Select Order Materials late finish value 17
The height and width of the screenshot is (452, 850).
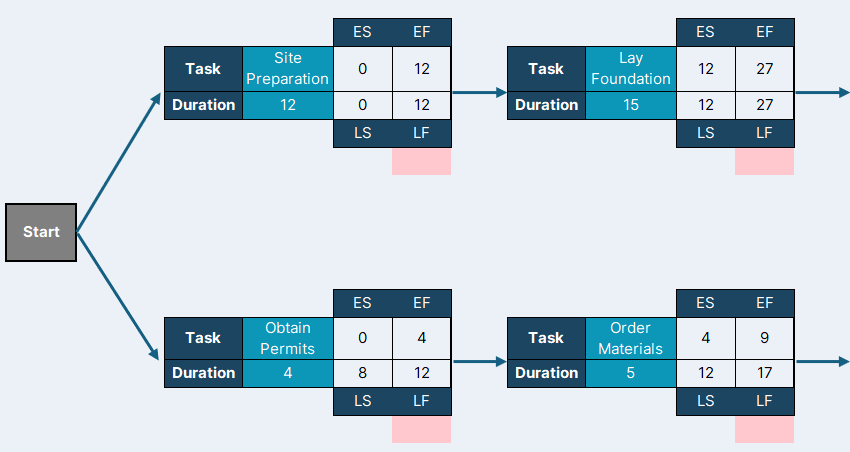click(764, 373)
